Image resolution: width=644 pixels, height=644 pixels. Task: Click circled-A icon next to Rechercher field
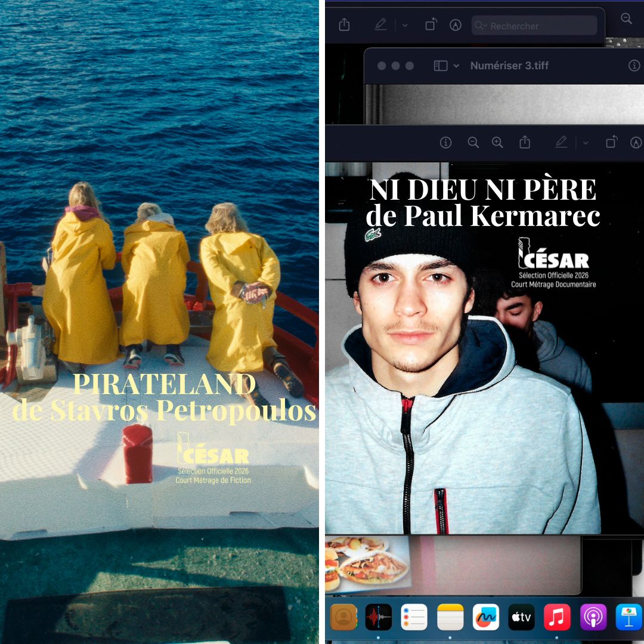tap(456, 25)
